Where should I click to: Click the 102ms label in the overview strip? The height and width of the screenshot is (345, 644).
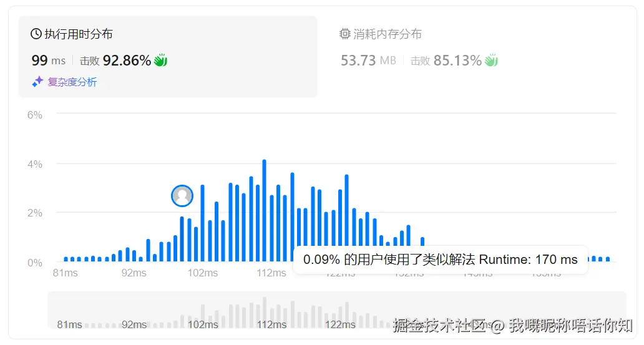[203, 324]
